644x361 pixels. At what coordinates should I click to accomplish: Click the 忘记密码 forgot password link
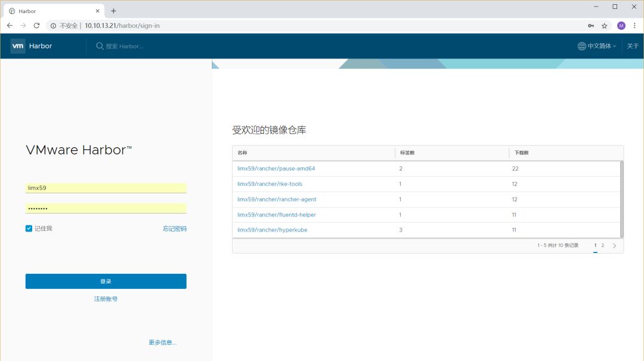click(175, 229)
